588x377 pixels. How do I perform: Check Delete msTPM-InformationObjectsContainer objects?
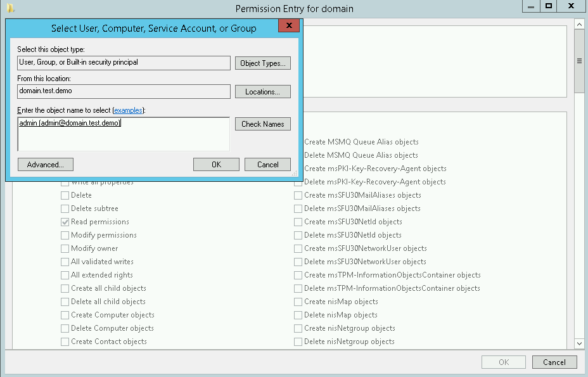[298, 288]
